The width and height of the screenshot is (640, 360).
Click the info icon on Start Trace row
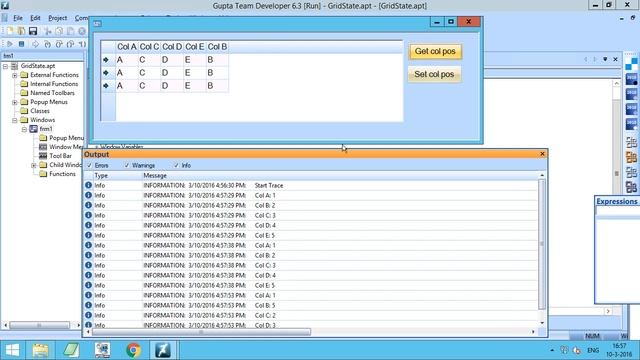pos(88,185)
